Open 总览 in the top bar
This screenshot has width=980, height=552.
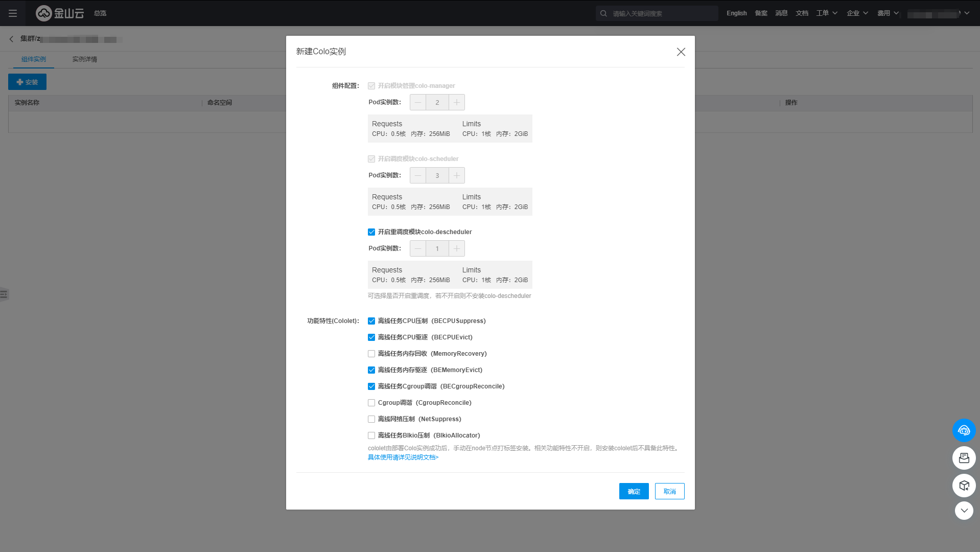coord(100,13)
